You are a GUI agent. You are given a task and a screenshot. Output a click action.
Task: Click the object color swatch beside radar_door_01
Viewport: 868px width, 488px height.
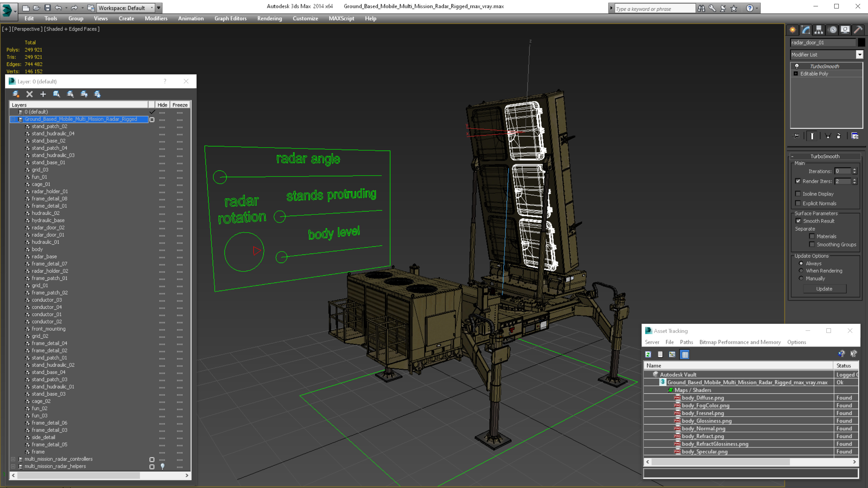(x=861, y=42)
